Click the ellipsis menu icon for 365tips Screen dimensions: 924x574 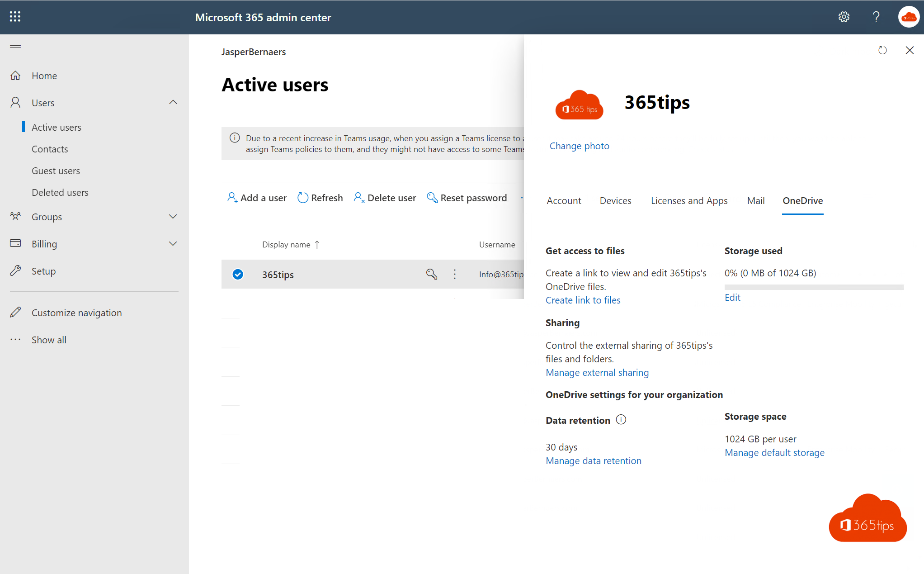[453, 275]
